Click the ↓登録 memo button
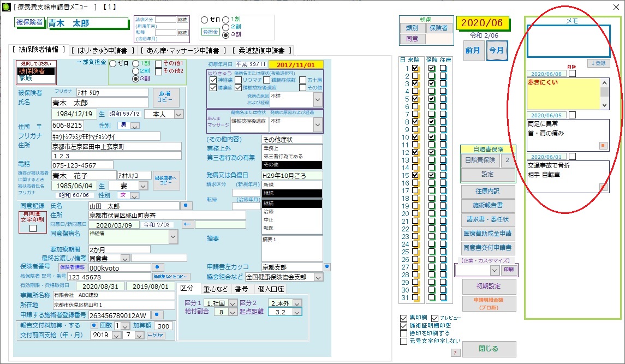 (598, 63)
